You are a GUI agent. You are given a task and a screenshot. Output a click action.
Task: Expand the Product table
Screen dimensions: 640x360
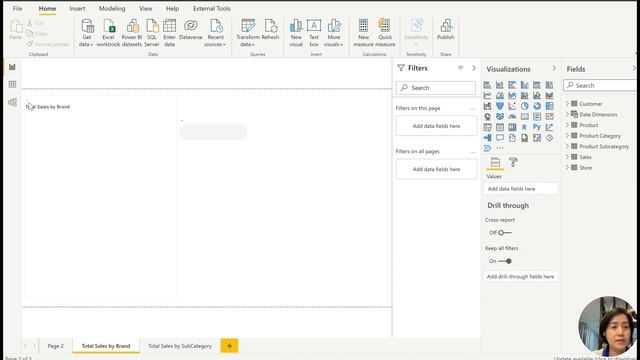567,125
